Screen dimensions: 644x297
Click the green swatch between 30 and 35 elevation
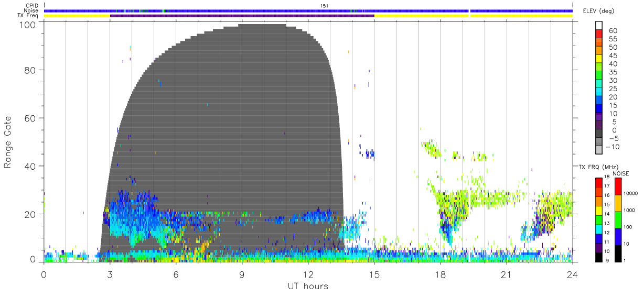pos(599,75)
